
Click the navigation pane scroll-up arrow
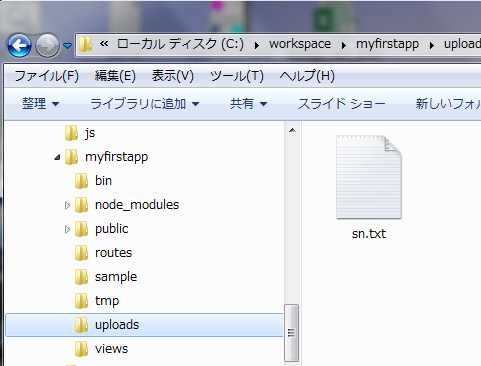[x=292, y=131]
